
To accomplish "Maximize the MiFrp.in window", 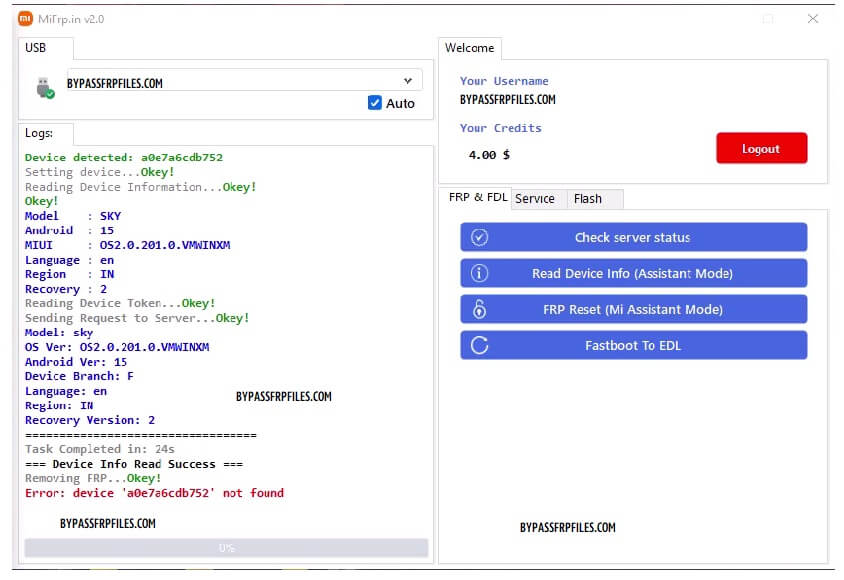I will tap(768, 19).
